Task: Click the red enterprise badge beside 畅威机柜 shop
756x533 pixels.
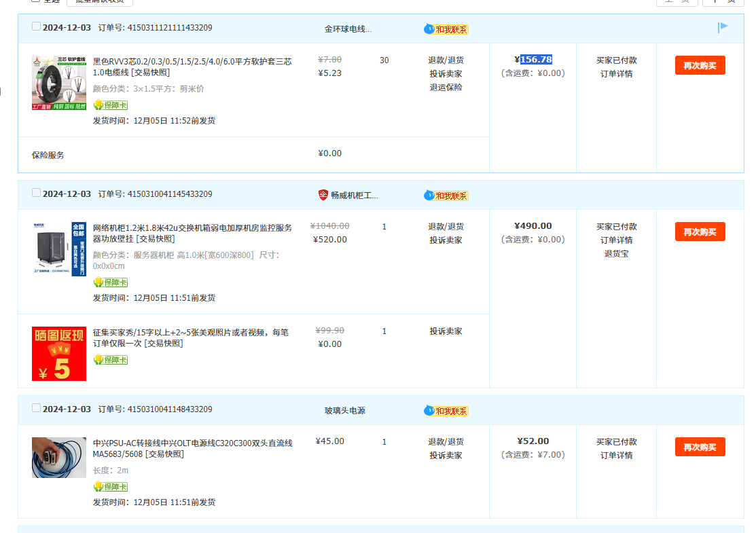Action: [323, 195]
